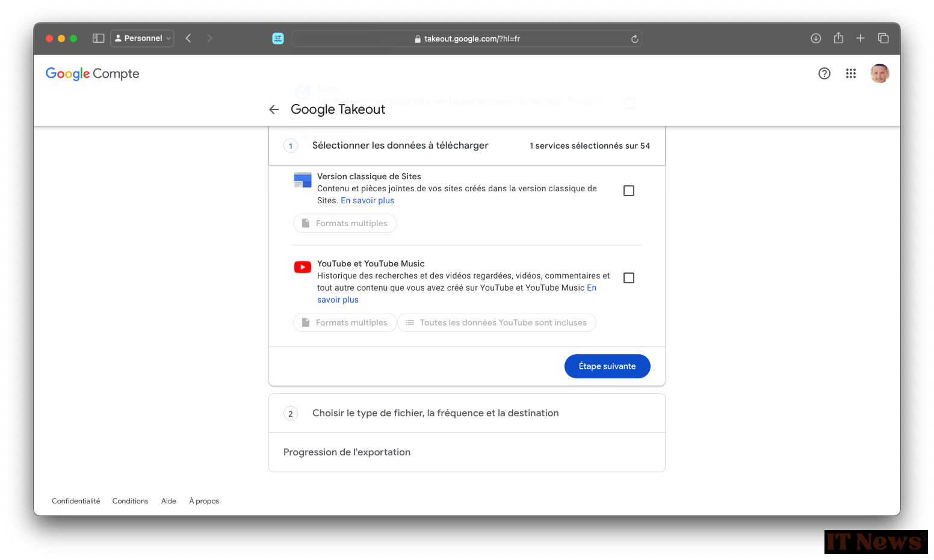934x560 pixels.
Task: Click Toutes les données YouTube sont incluses
Action: (x=496, y=322)
